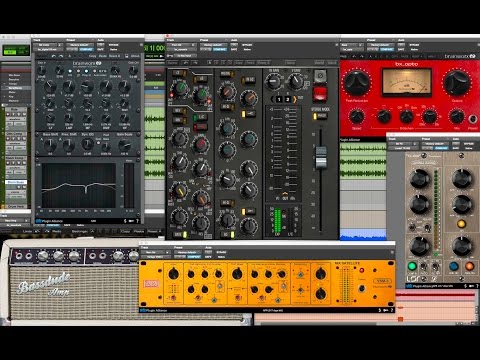Click the dollar sign icon in the bx_digital EQ footer

125,221
